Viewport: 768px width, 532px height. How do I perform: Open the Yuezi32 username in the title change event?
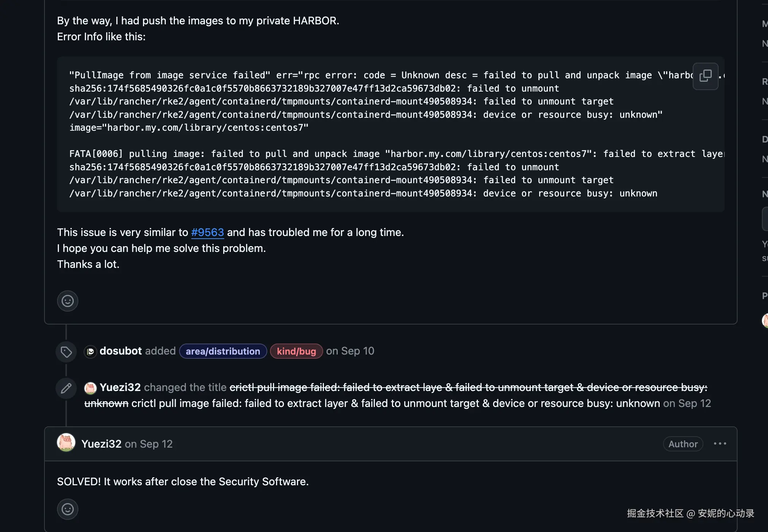point(120,387)
